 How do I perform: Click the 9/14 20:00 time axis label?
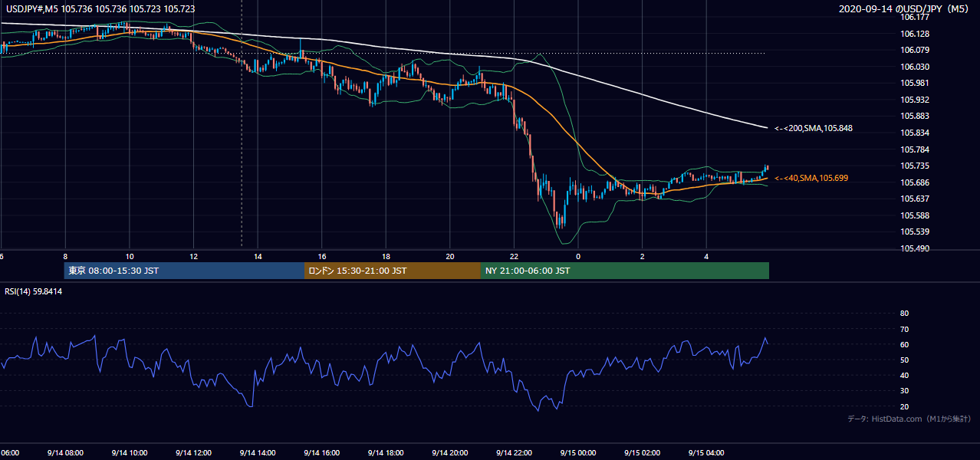pyautogui.click(x=450, y=452)
